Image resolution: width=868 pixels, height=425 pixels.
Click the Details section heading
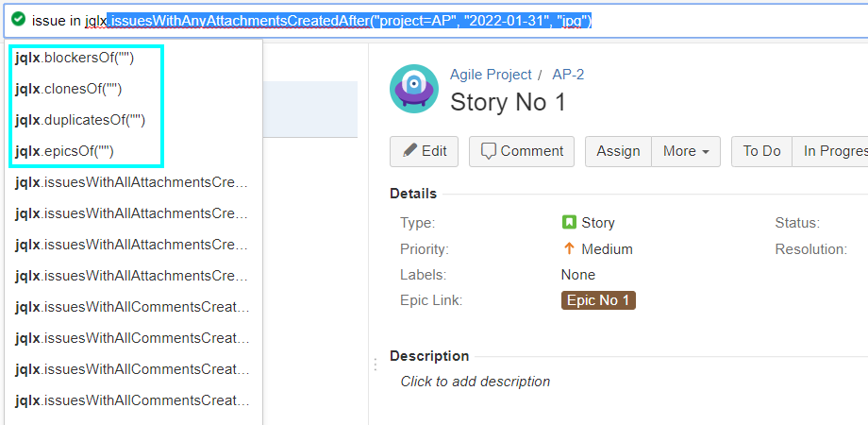coord(413,194)
